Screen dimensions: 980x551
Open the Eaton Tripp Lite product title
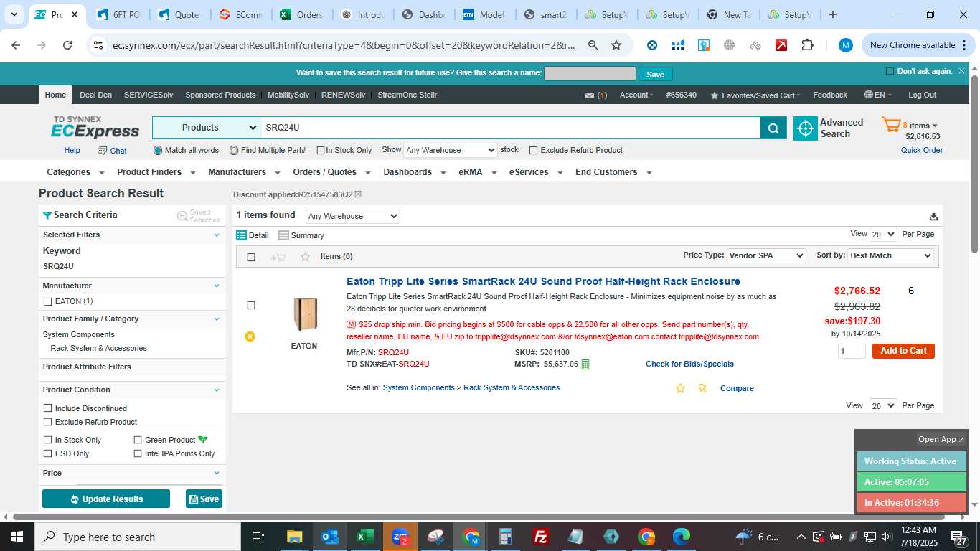[x=543, y=282]
